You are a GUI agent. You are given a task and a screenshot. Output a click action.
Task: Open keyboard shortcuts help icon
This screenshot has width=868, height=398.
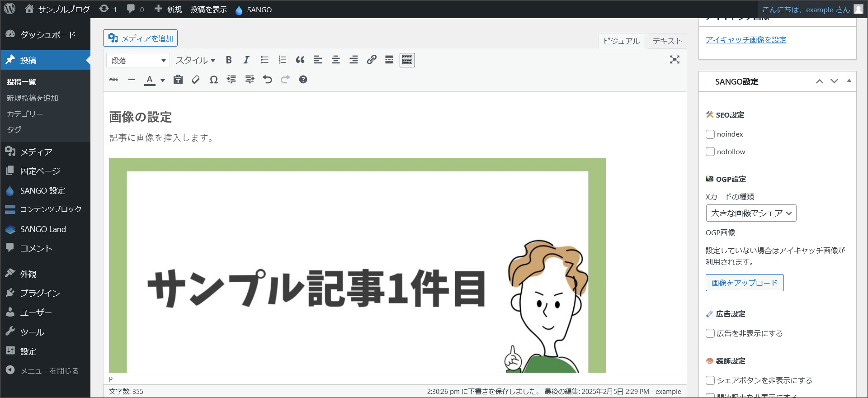pyautogui.click(x=303, y=80)
